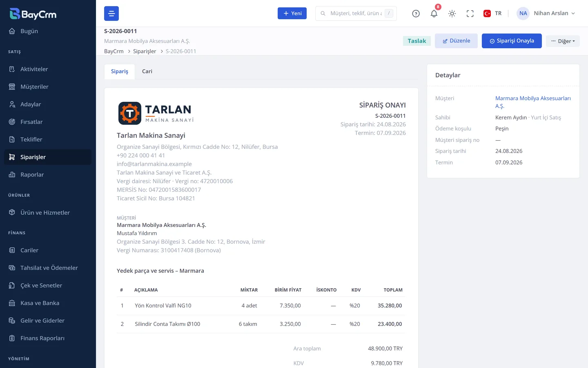This screenshot has height=368, width=588.
Task: Open Tahsilat ve Ödemeler
Action: [x=48, y=268]
